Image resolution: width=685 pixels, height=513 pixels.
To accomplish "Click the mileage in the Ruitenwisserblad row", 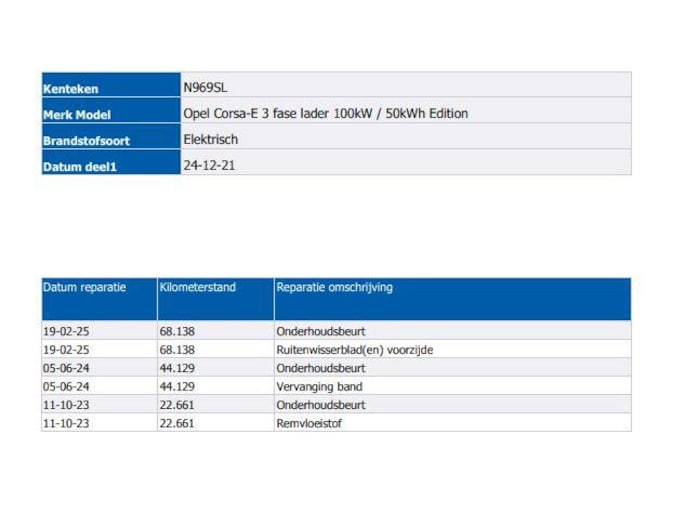I will click(x=176, y=350).
